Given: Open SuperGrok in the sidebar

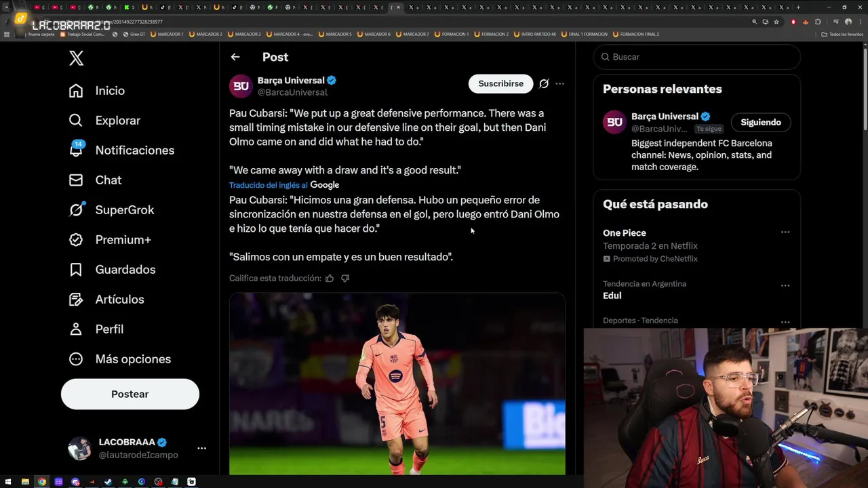Looking at the screenshot, I should 111,210.
